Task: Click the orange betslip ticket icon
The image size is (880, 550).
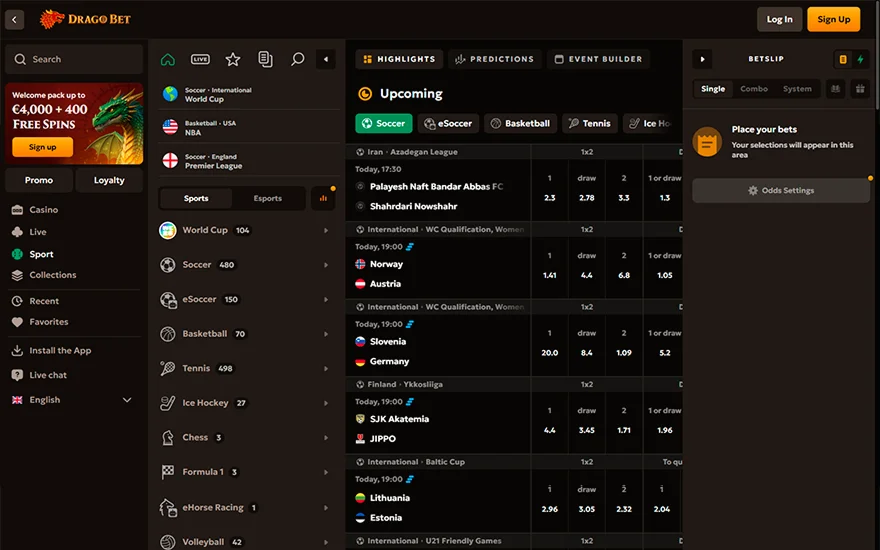Action: point(842,59)
